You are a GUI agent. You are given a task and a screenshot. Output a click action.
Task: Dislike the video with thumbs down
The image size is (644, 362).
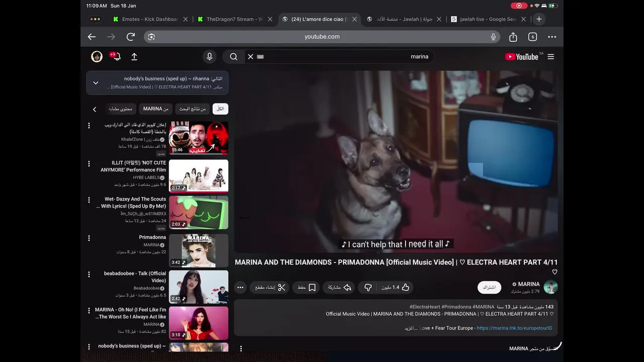click(x=368, y=288)
